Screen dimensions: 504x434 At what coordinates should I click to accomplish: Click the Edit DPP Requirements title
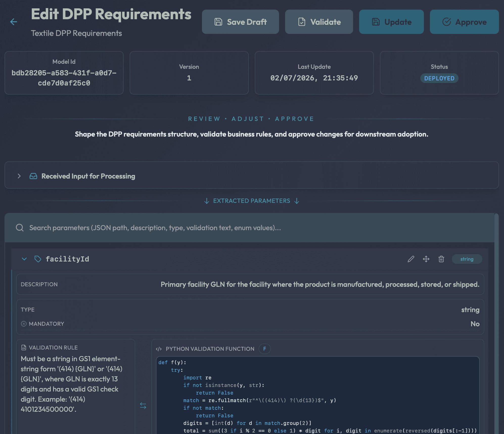111,14
